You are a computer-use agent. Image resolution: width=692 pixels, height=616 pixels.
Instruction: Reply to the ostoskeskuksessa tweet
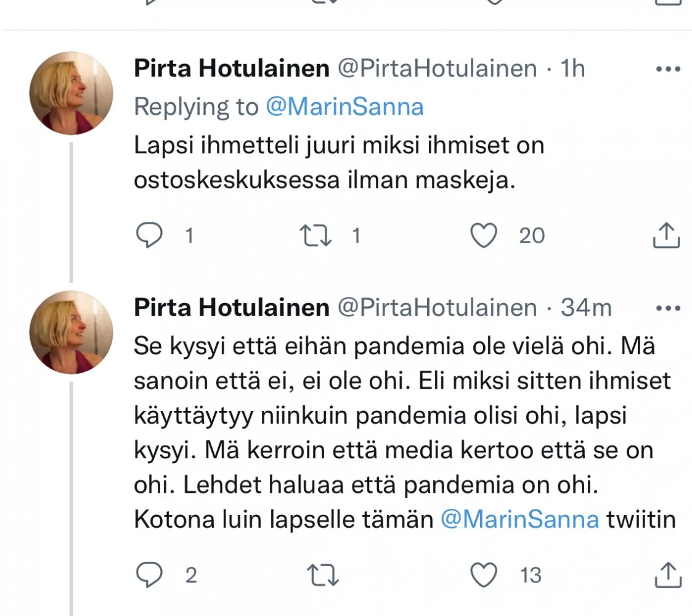(148, 235)
